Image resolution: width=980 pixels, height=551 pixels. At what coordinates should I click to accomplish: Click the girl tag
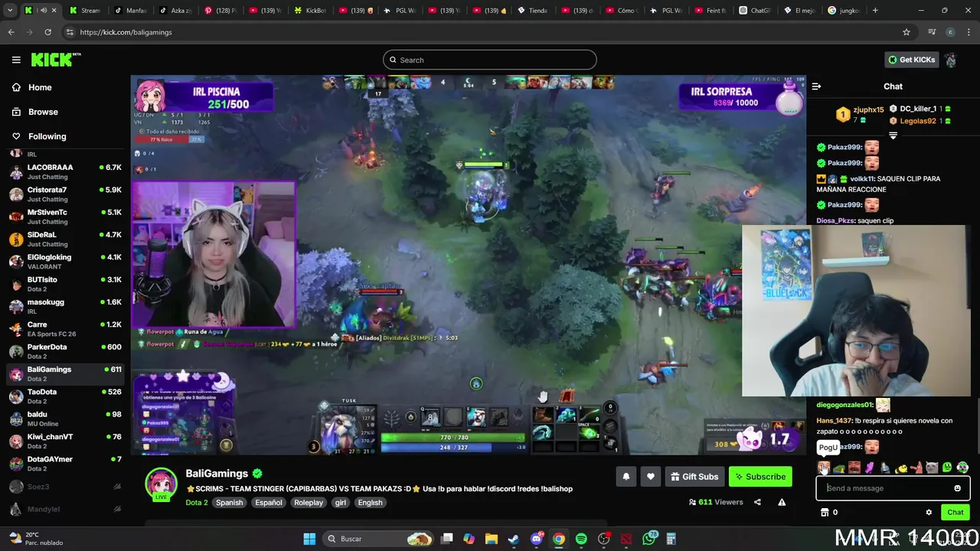click(341, 503)
